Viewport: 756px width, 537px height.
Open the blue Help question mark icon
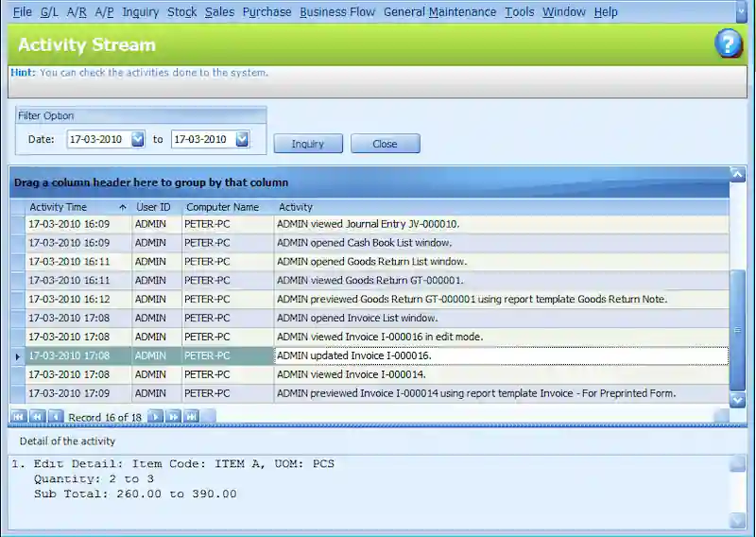[x=728, y=43]
